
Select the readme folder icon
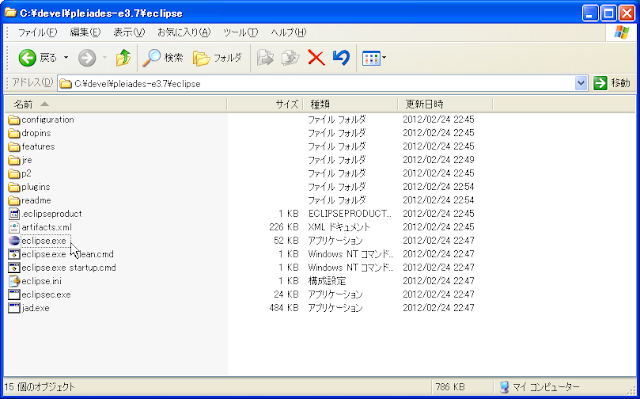click(14, 201)
